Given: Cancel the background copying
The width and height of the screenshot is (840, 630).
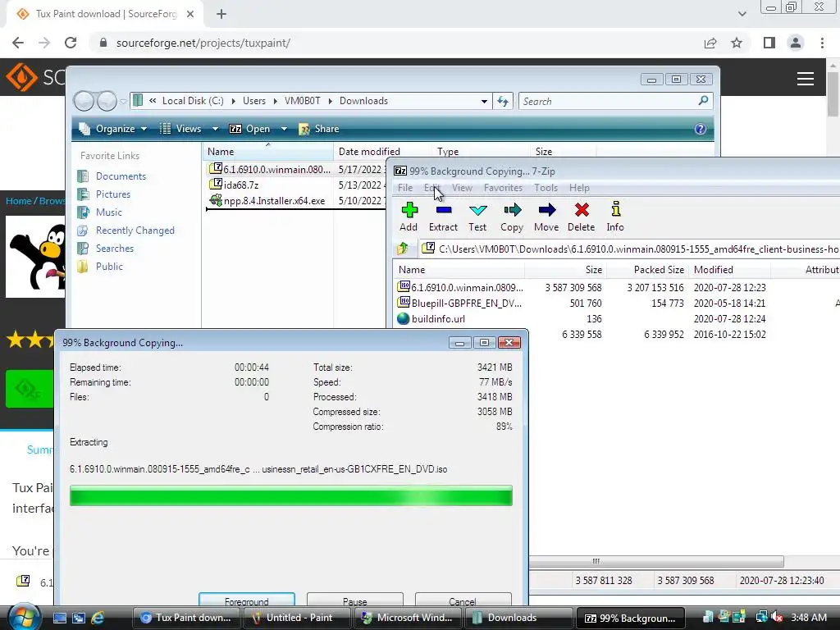Looking at the screenshot, I should (463, 601).
